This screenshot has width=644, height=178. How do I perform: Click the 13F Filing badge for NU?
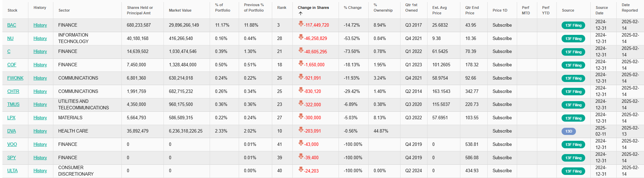tap(573, 39)
